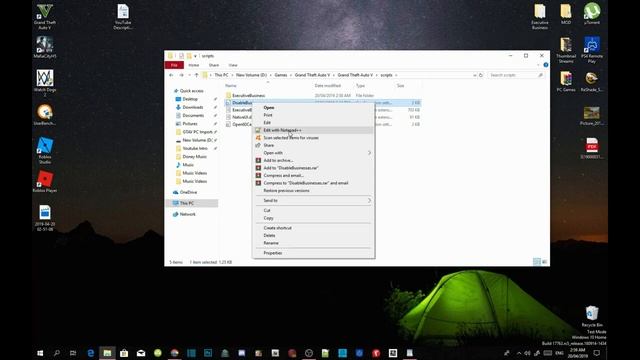Select the MOD folder on the desktop

(x=566, y=14)
